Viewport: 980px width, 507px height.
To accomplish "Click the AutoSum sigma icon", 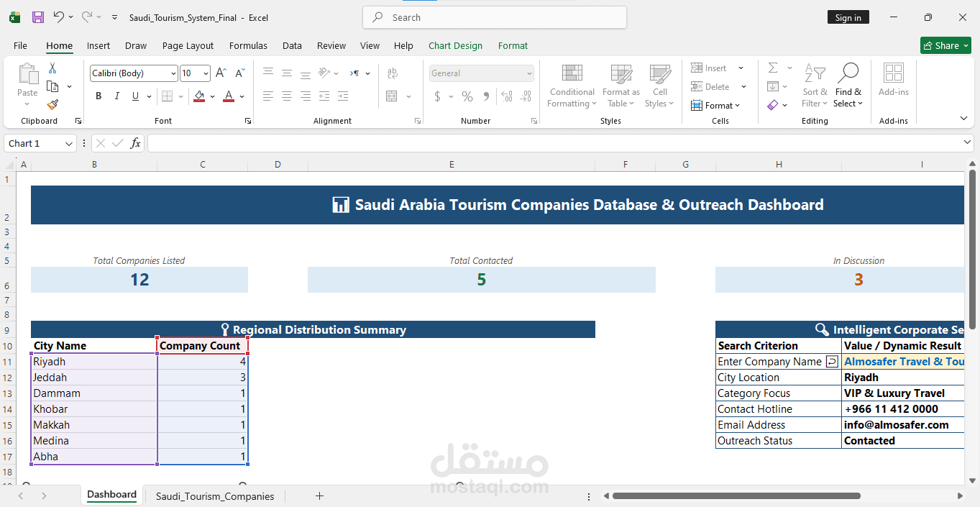I will click(773, 68).
